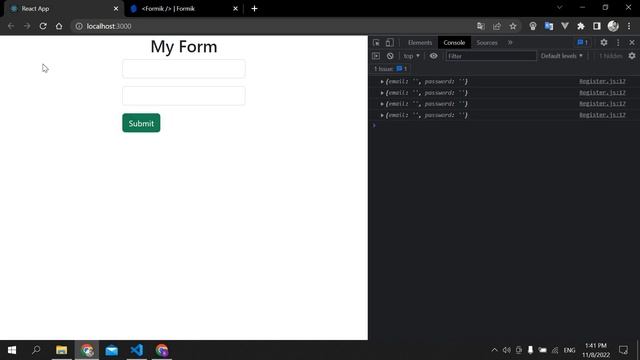Open the Default levels dropdown
The height and width of the screenshot is (360, 640).
(x=562, y=56)
